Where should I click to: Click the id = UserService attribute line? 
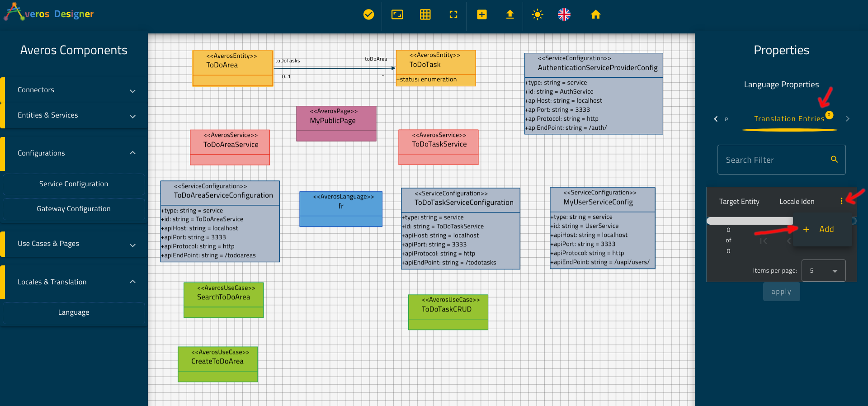tap(585, 226)
